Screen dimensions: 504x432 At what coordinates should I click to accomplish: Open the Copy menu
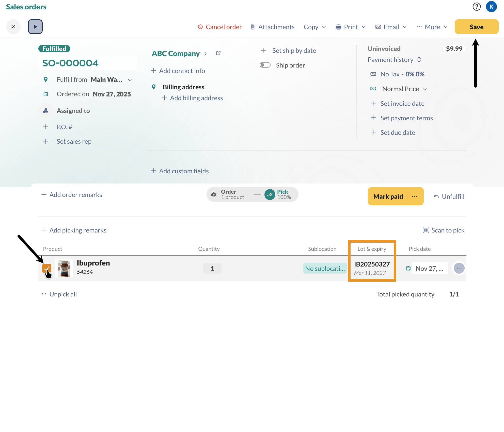(315, 27)
